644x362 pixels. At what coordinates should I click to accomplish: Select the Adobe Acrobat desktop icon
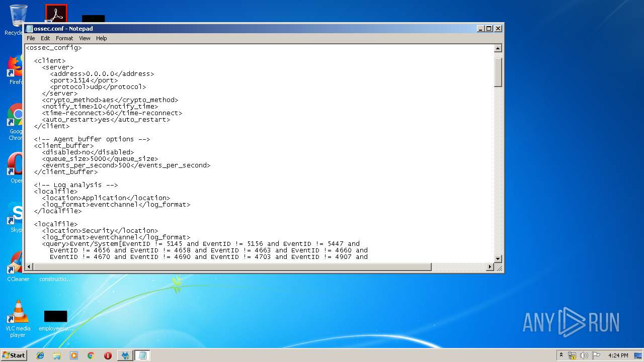(x=56, y=14)
